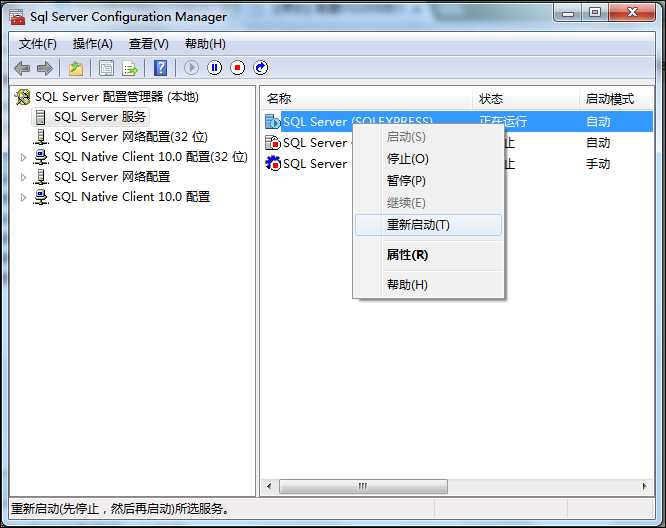Click the highlighted 自动 start mode cell
666x528 pixels.
598,122
